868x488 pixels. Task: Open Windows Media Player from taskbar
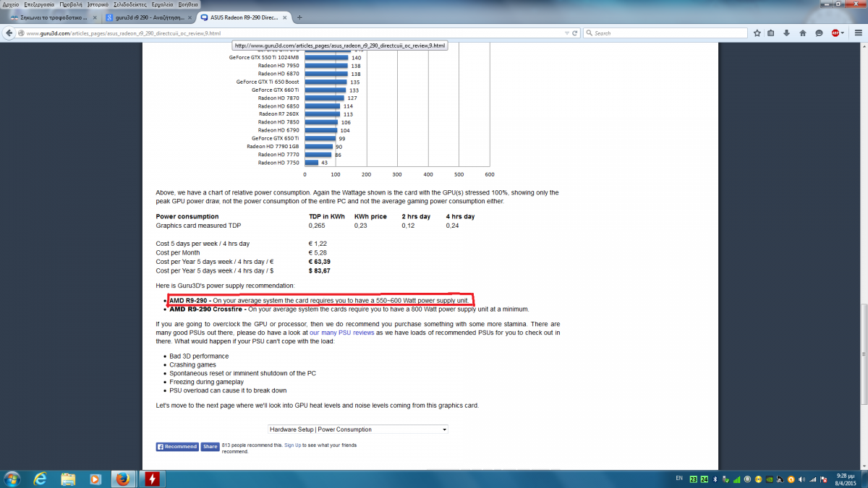pyautogui.click(x=95, y=478)
